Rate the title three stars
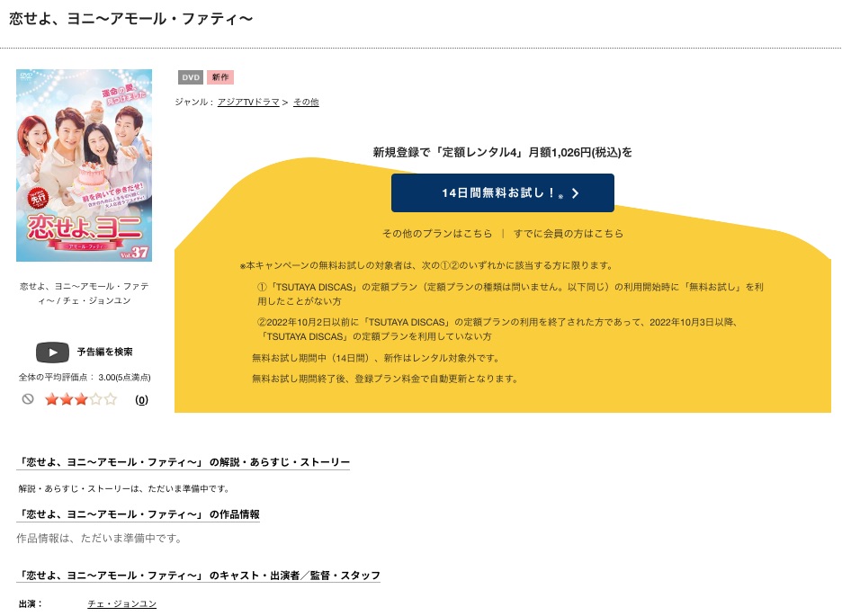The width and height of the screenshot is (842, 616). [x=81, y=399]
